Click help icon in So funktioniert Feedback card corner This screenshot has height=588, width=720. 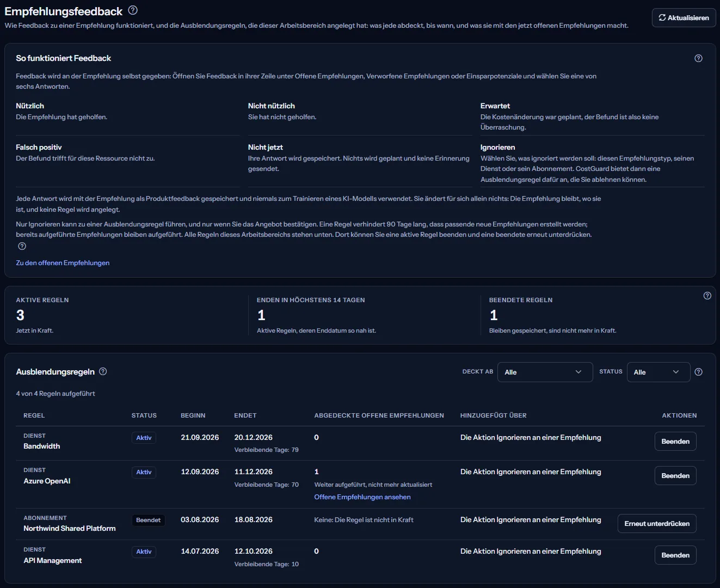click(x=699, y=58)
